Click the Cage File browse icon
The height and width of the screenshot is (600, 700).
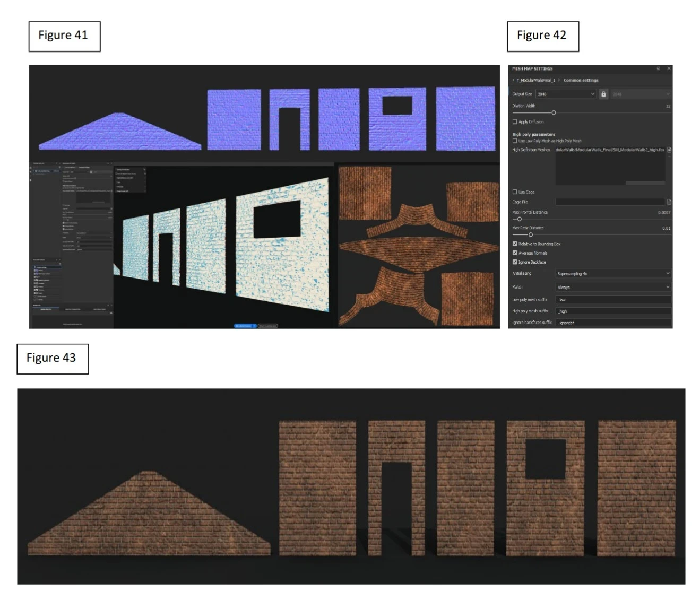click(669, 202)
